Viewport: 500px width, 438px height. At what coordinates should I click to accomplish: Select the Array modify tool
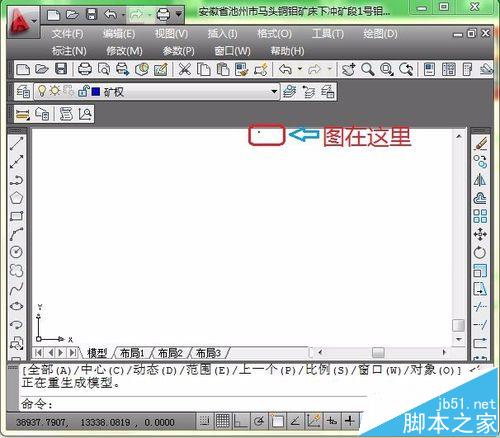(x=480, y=216)
